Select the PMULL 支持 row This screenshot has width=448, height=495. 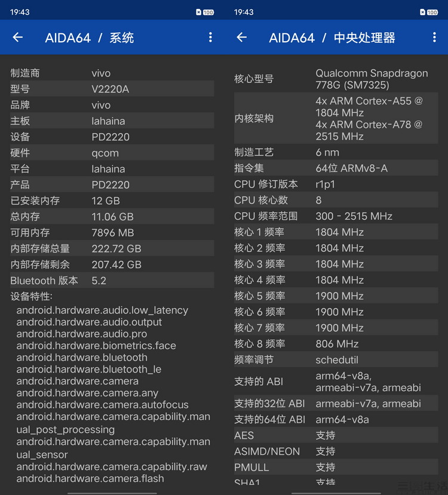tap(336, 467)
